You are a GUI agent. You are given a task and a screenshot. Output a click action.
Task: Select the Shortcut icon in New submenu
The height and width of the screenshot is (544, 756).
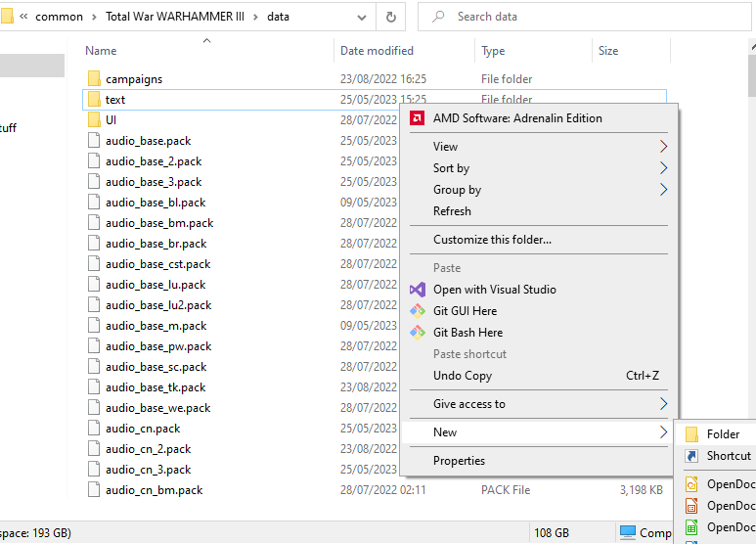691,456
